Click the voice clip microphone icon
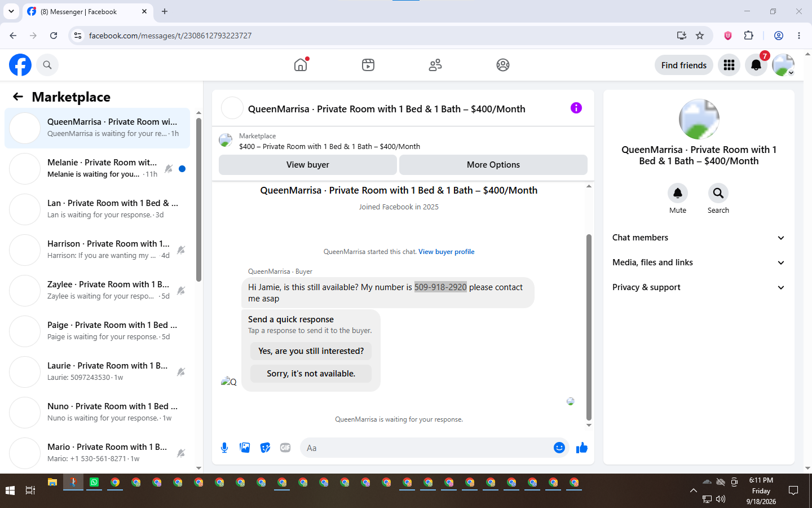 click(x=224, y=448)
